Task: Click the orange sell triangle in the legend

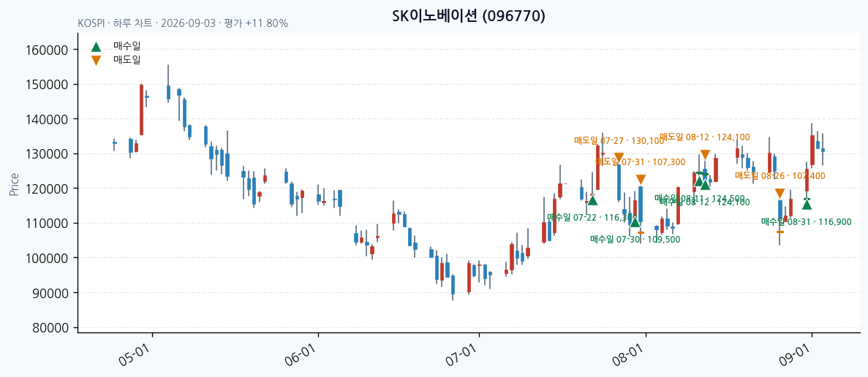Action: click(97, 60)
